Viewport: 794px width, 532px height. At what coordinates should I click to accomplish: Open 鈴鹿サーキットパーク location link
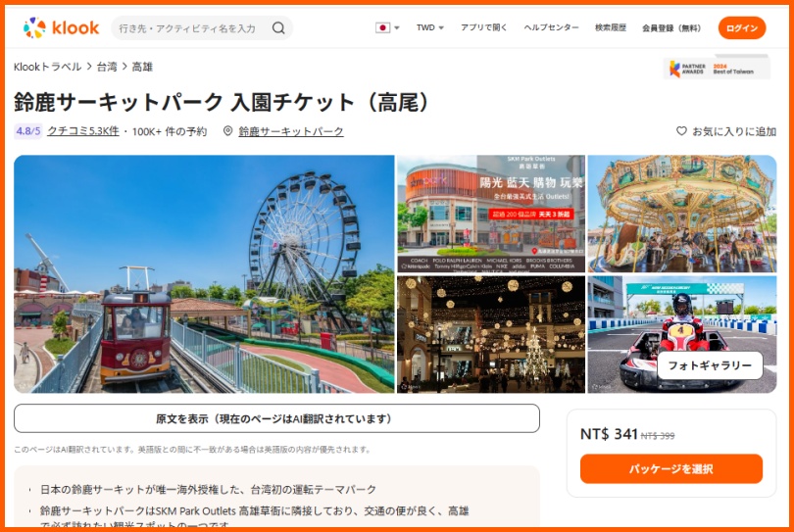(291, 131)
